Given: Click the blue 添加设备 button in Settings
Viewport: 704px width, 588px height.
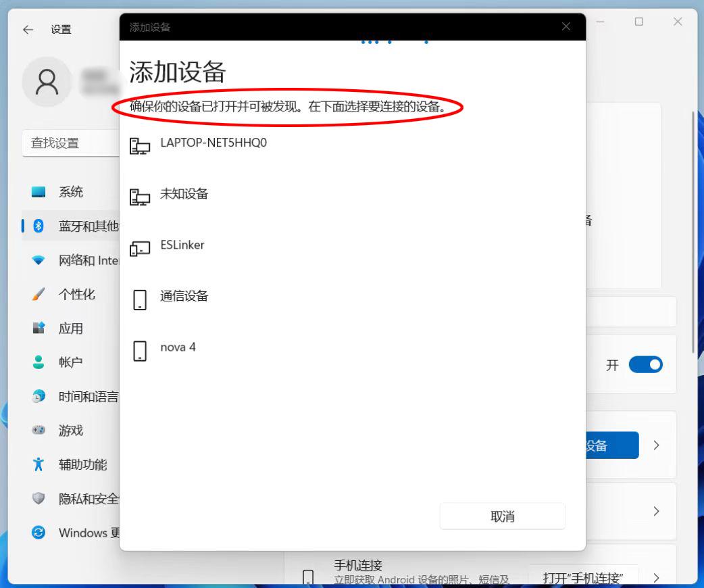Looking at the screenshot, I should tap(612, 445).
